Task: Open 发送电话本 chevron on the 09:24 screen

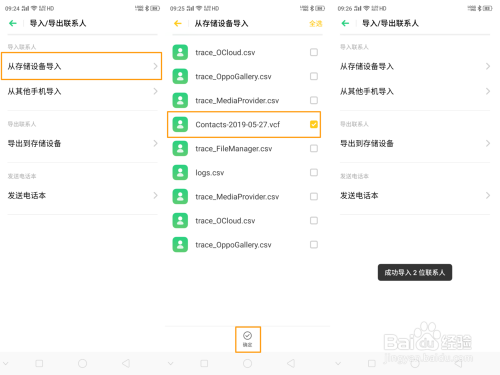Action: point(155,195)
